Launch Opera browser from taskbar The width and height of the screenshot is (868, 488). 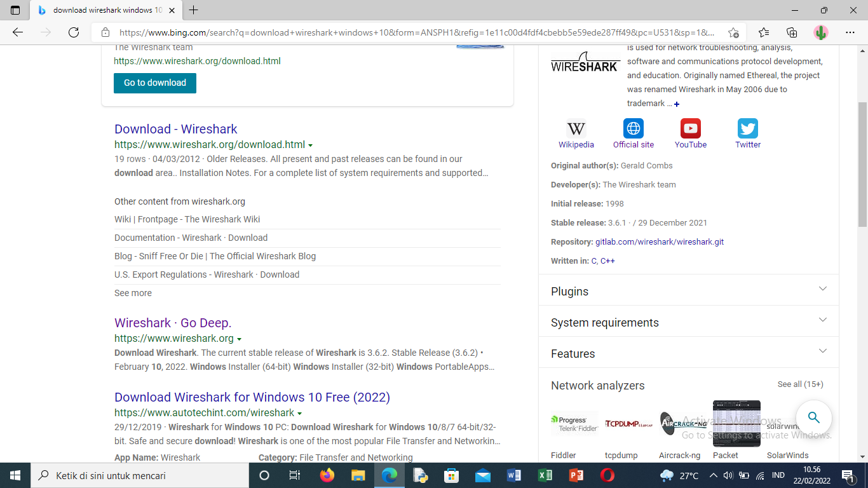coord(607,475)
